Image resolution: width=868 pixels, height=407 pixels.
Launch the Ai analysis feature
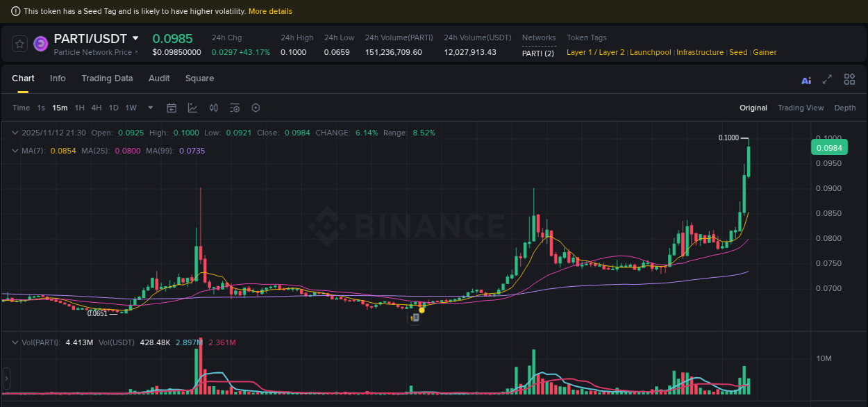click(806, 80)
